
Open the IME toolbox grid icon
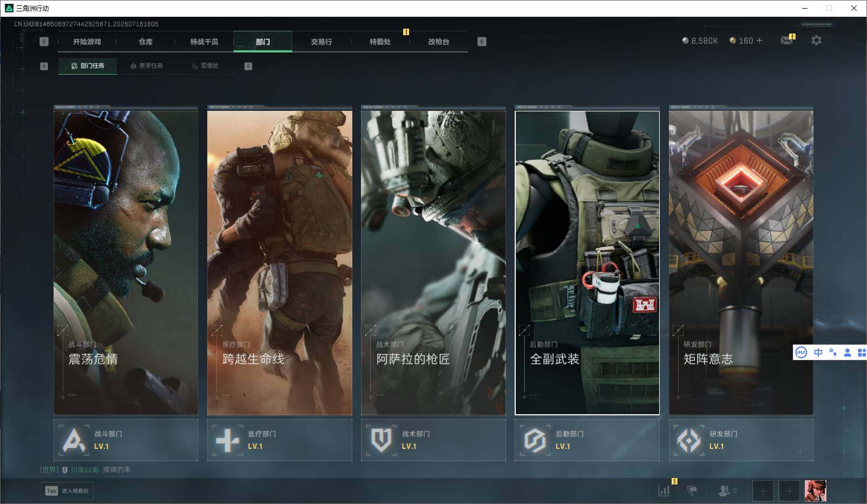pos(862,353)
